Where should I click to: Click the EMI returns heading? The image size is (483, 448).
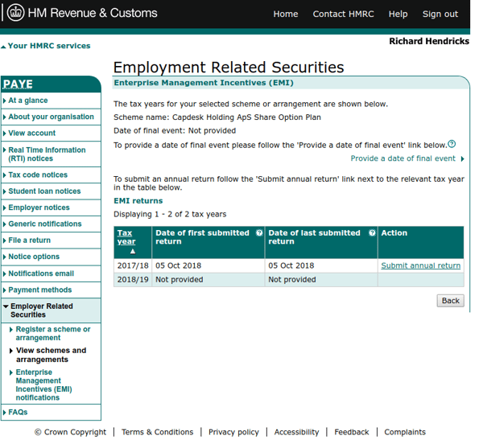(138, 200)
